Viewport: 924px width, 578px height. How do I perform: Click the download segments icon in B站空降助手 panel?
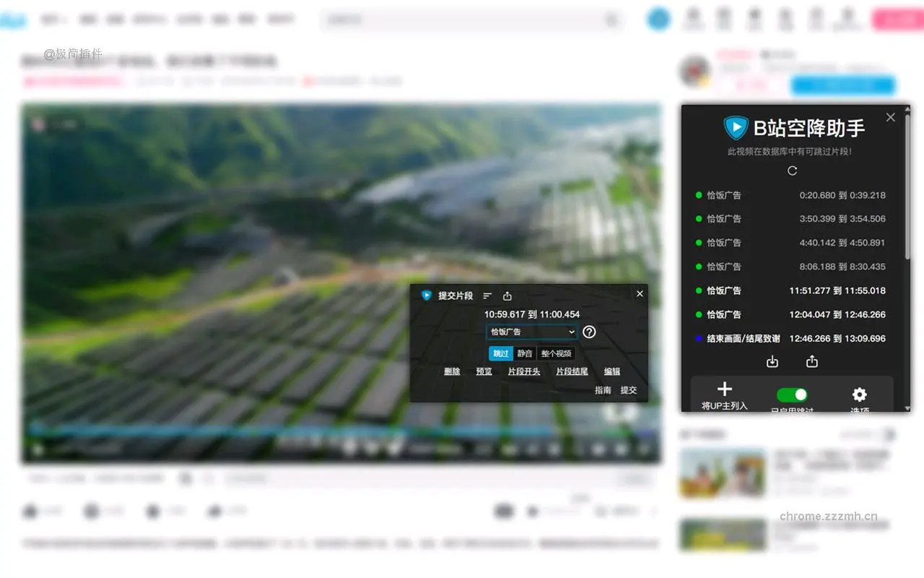(x=772, y=361)
